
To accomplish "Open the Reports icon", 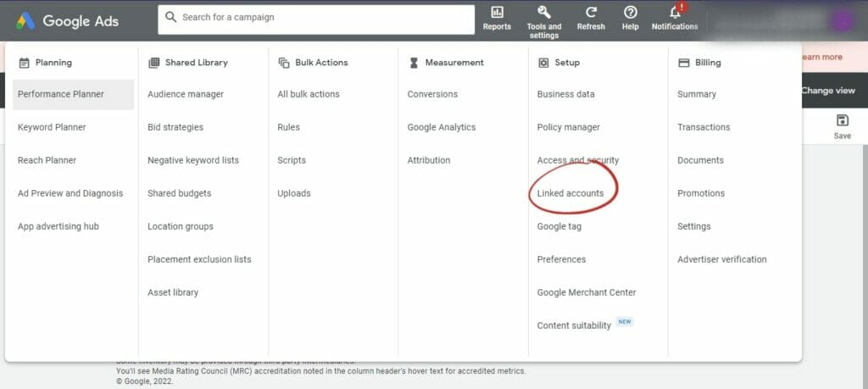I will pos(497,12).
